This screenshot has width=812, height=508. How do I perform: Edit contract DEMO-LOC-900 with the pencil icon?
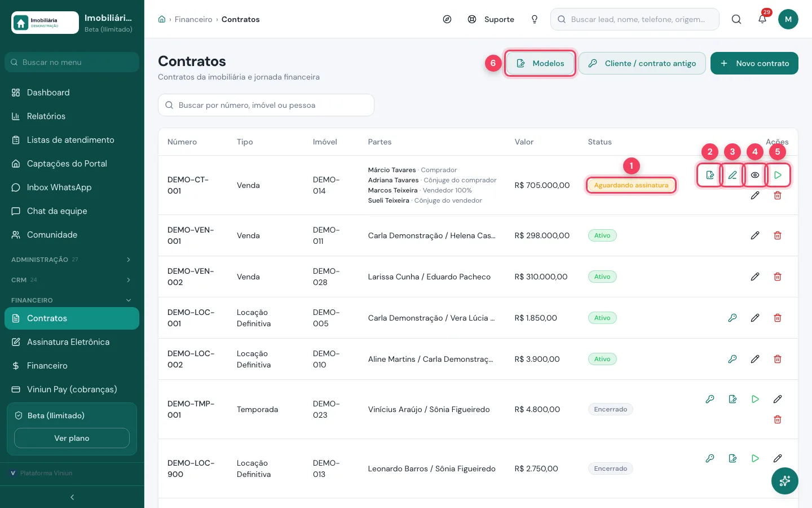click(x=778, y=458)
